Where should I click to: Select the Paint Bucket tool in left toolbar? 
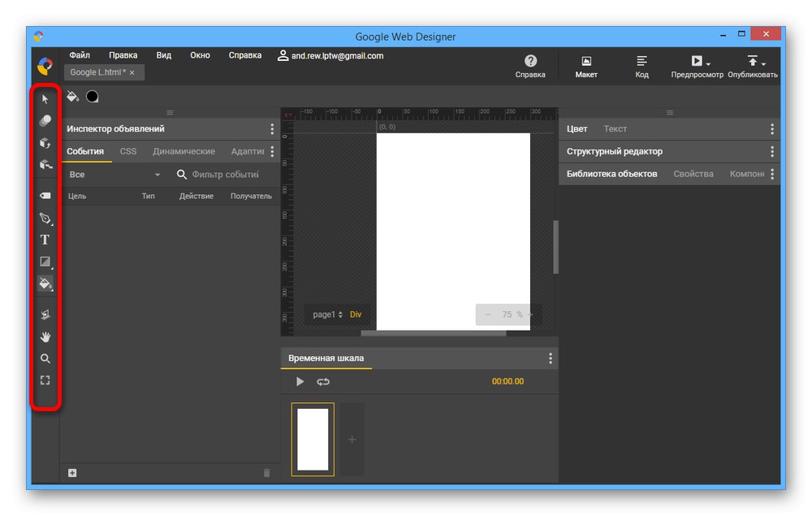pyautogui.click(x=45, y=284)
